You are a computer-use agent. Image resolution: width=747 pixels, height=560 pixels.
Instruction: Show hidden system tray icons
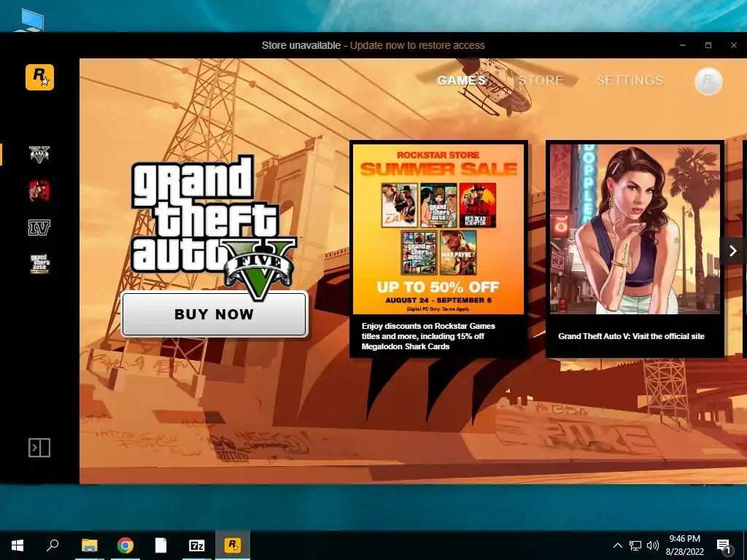(x=617, y=545)
